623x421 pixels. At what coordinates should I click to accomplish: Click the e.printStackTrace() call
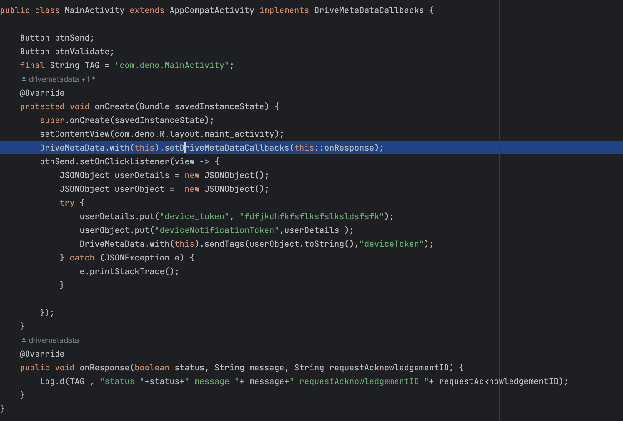pos(129,271)
